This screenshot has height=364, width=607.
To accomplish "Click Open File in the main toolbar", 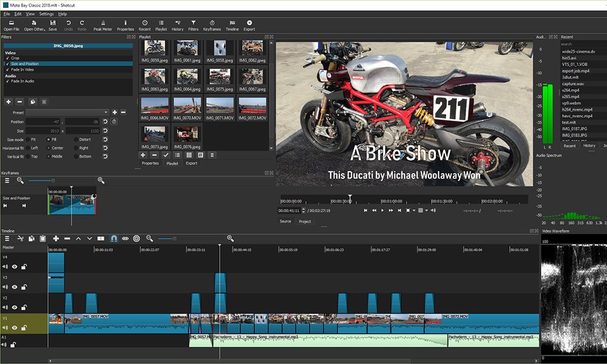I will pyautogui.click(x=11, y=25).
